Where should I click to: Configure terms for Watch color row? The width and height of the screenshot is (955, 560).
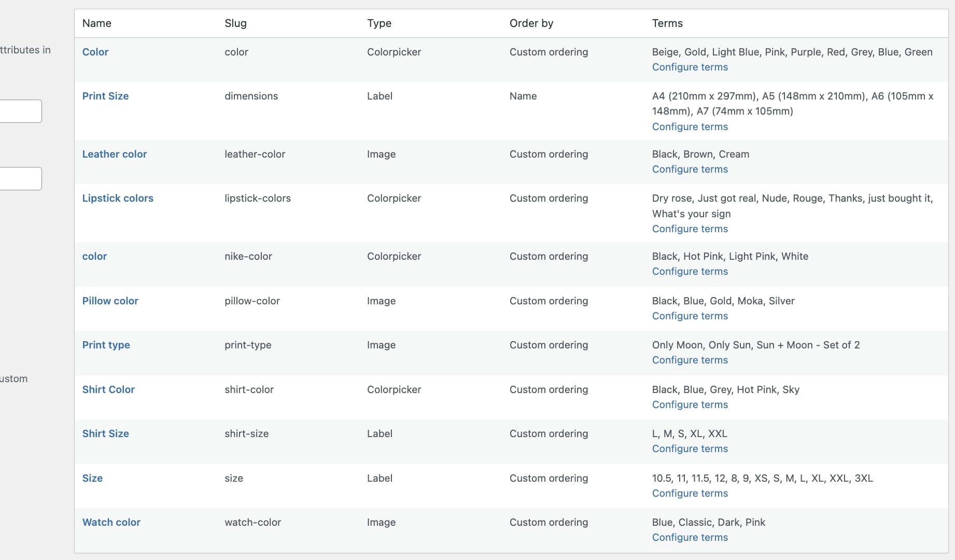[690, 537]
